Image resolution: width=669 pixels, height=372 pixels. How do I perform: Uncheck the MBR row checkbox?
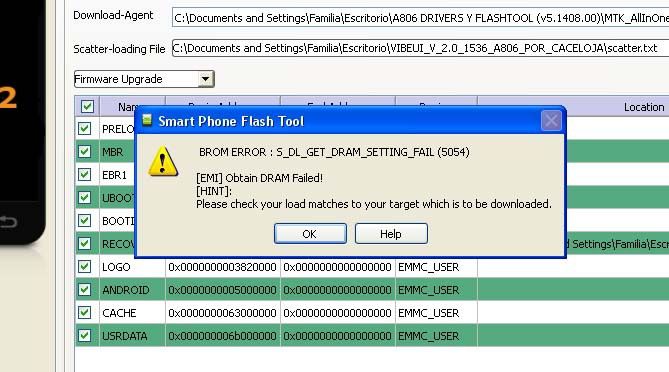click(84, 151)
